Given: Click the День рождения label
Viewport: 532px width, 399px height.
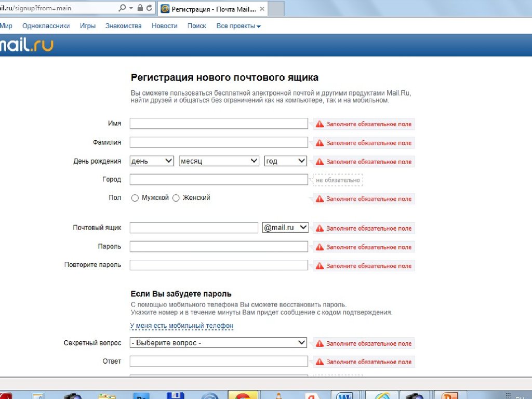Looking at the screenshot, I should click(x=97, y=161).
